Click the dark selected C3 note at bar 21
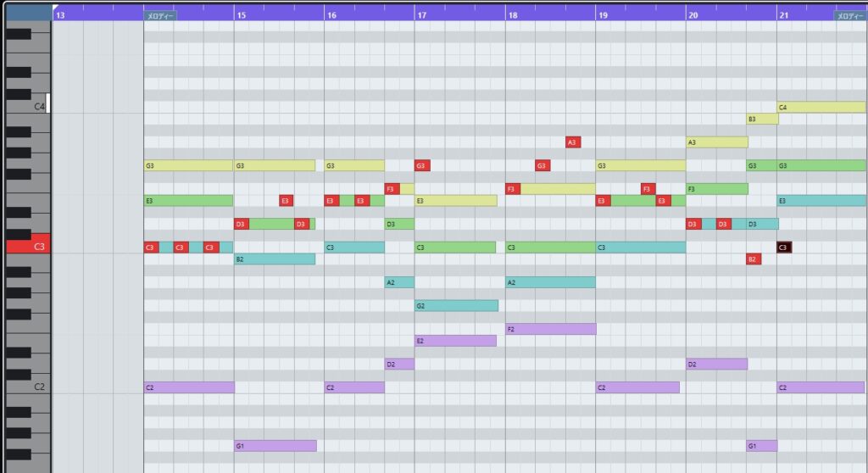 tap(784, 248)
